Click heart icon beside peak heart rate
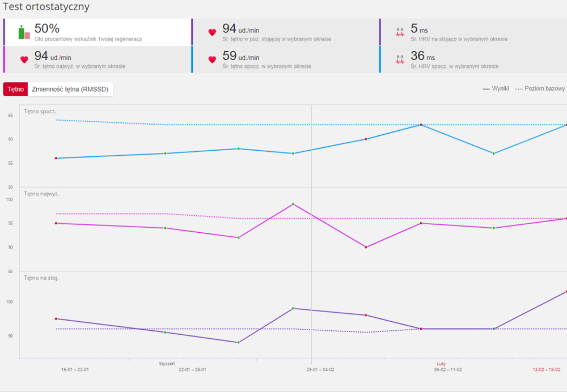This screenshot has width=567, height=392. (24, 59)
